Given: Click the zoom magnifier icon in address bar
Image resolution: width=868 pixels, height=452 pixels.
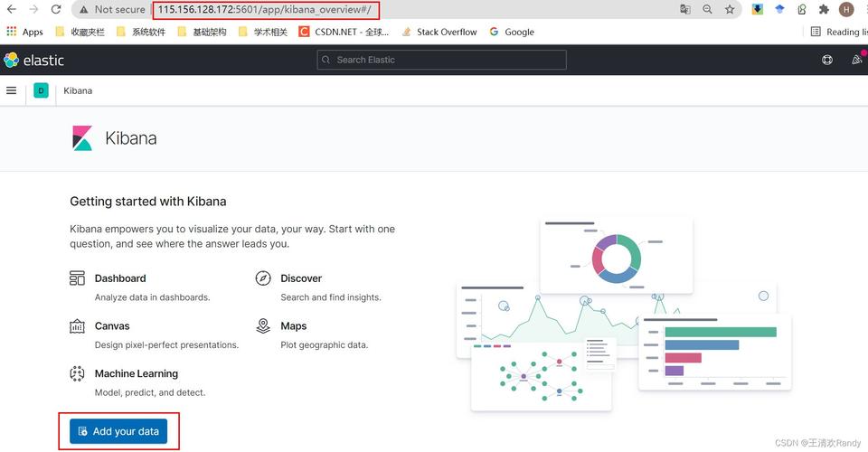Looking at the screenshot, I should [x=707, y=9].
